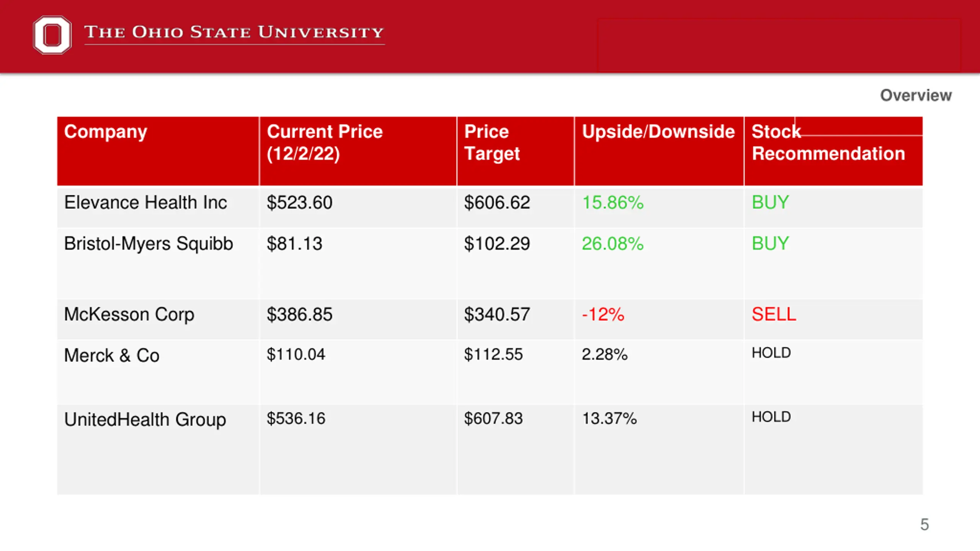Click BUY recommendation for Bristol-Myers Squibb
This screenshot has width=980, height=551.
(x=770, y=243)
